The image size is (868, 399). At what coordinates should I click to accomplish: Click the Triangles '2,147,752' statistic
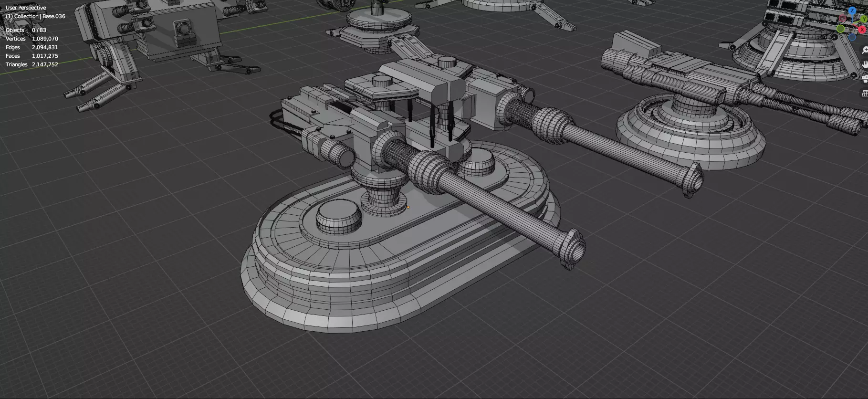pos(45,64)
